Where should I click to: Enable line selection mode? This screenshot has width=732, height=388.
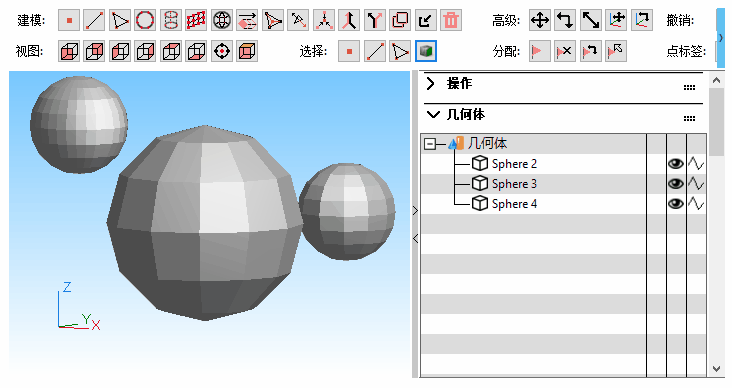(x=375, y=51)
